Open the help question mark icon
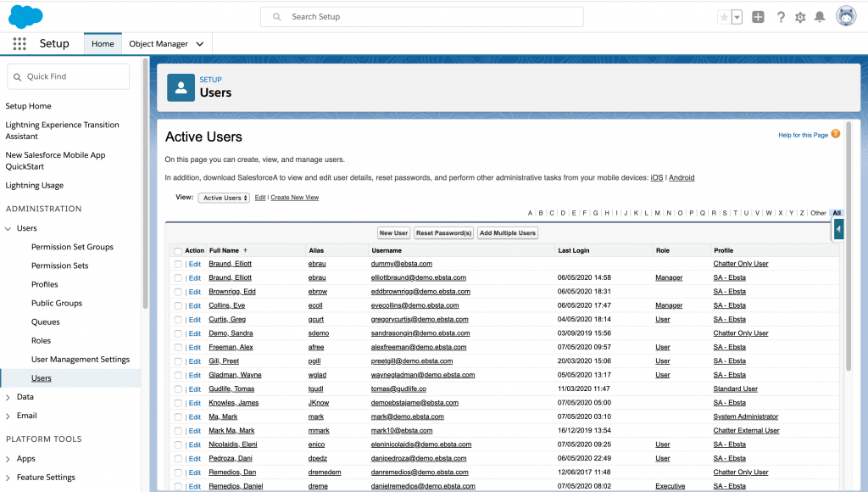 (781, 17)
